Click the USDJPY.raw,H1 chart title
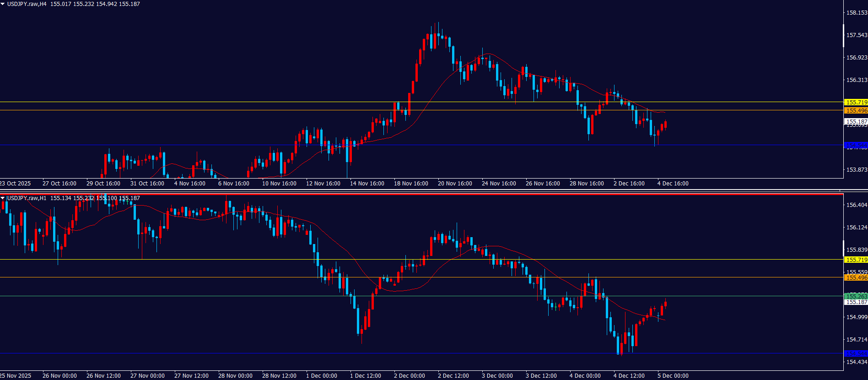 pyautogui.click(x=27, y=198)
